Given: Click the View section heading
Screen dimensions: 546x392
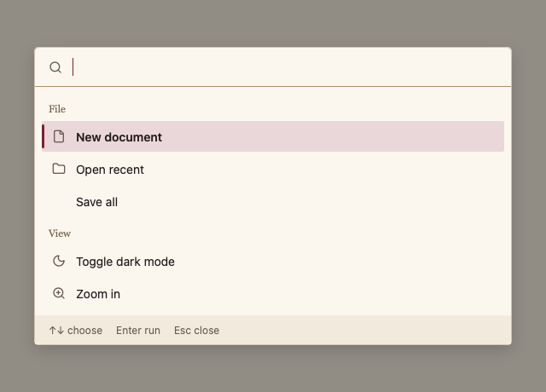Looking at the screenshot, I should pos(60,233).
